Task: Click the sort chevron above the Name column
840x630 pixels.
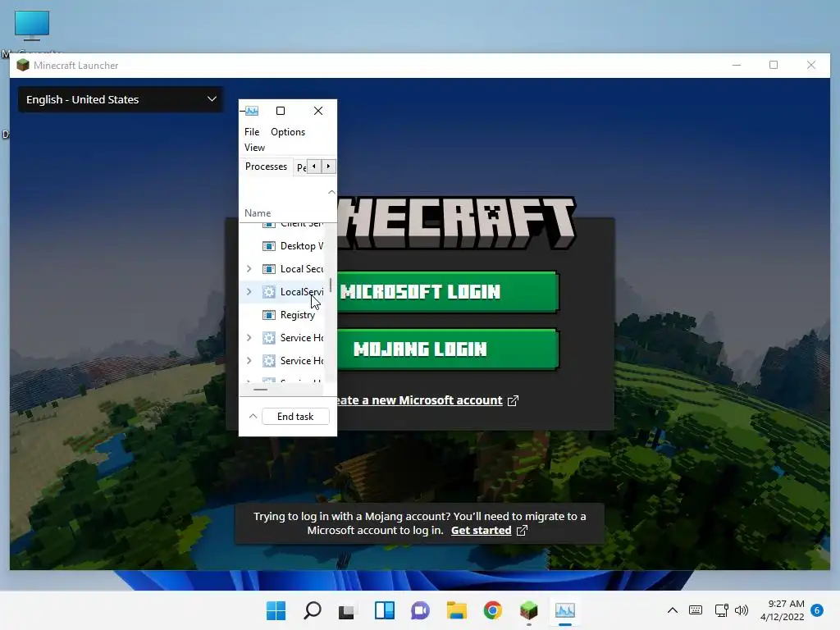Action: (x=331, y=192)
